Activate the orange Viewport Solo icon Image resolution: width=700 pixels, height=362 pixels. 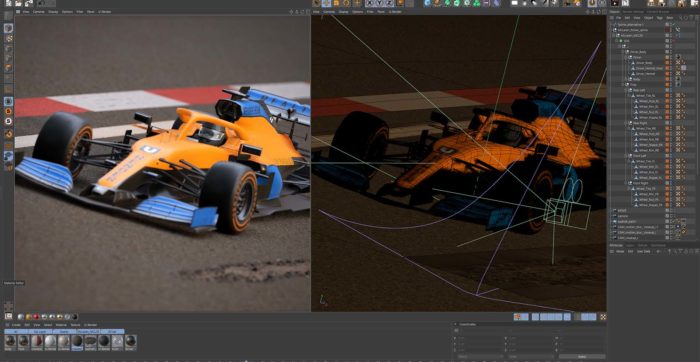pos(8,111)
